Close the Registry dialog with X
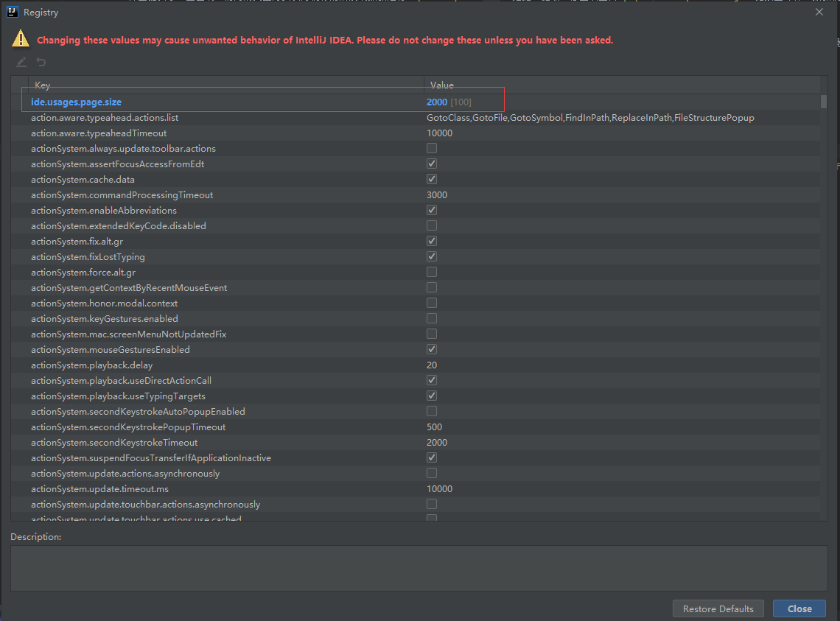Image resolution: width=840 pixels, height=621 pixels. click(x=819, y=12)
